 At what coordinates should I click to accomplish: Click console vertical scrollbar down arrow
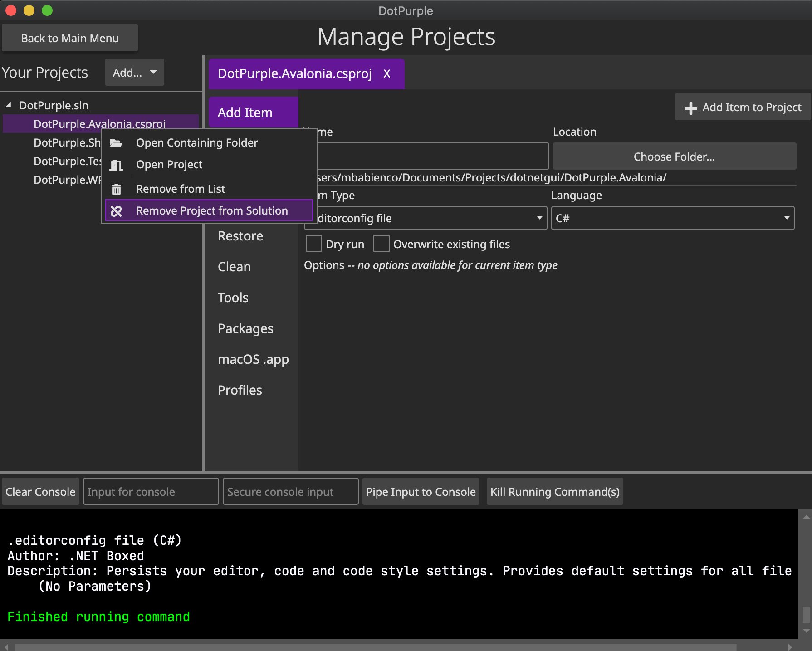tap(806, 631)
